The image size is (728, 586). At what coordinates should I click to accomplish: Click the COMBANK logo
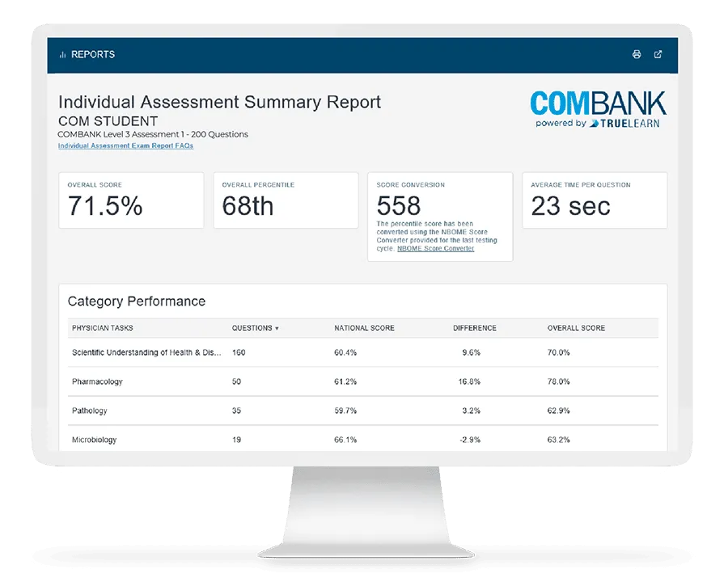[598, 103]
